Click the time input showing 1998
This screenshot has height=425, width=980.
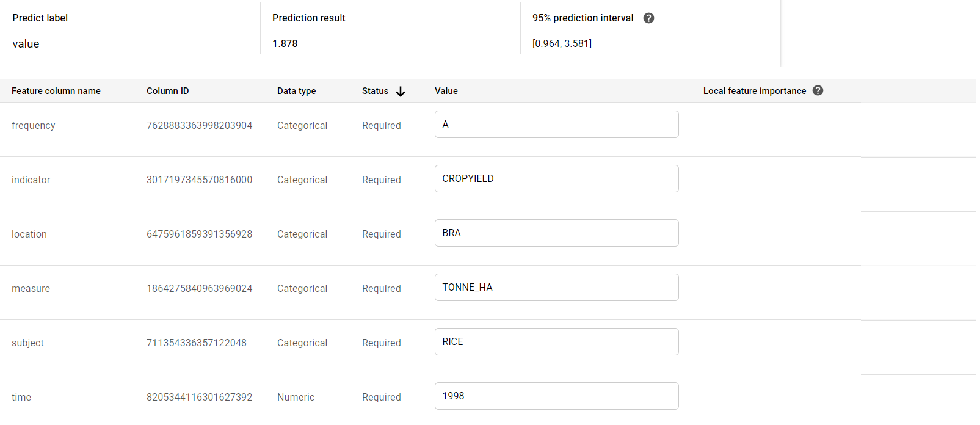point(556,396)
